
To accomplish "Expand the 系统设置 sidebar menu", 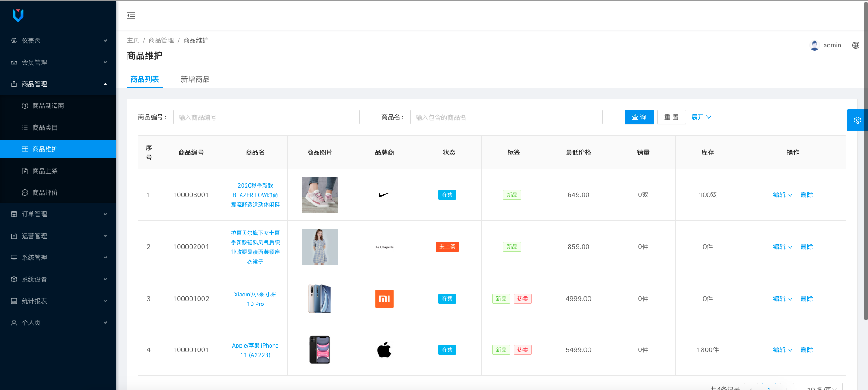I will pyautogui.click(x=58, y=279).
